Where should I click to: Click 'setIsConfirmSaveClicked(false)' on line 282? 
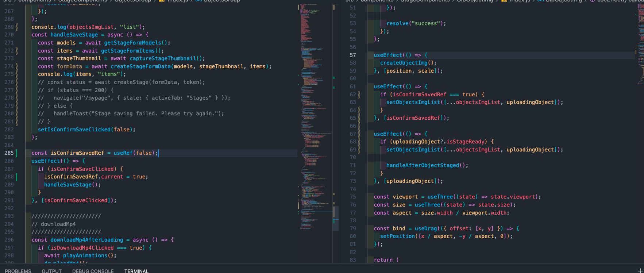tap(85, 130)
